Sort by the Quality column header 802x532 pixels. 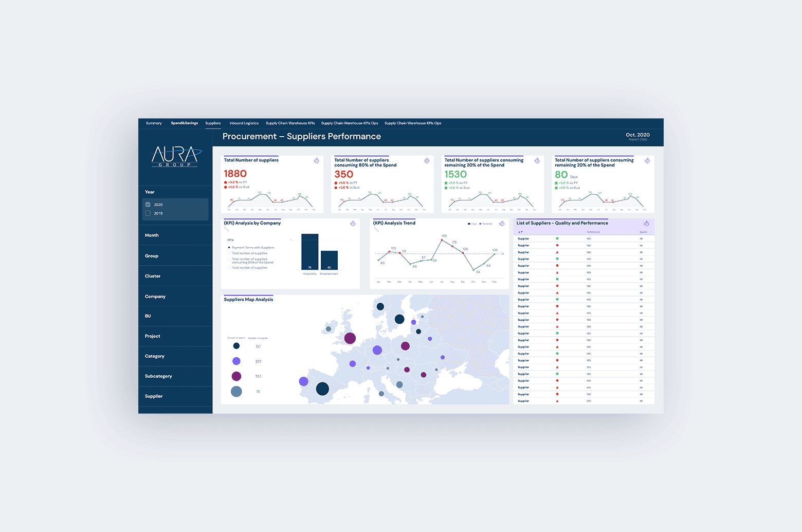click(644, 232)
